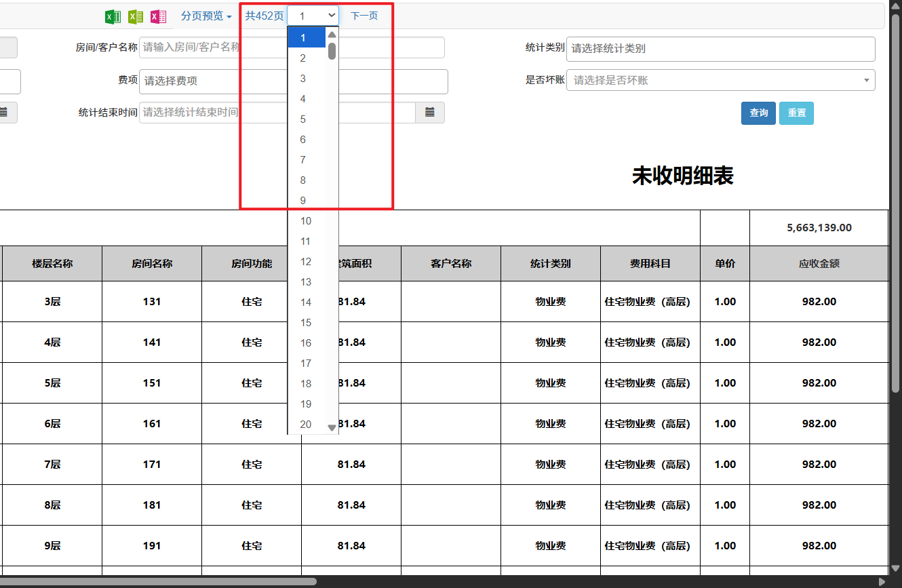This screenshot has height=588, width=902.
Task: Click room cell 151
Action: coord(152,383)
